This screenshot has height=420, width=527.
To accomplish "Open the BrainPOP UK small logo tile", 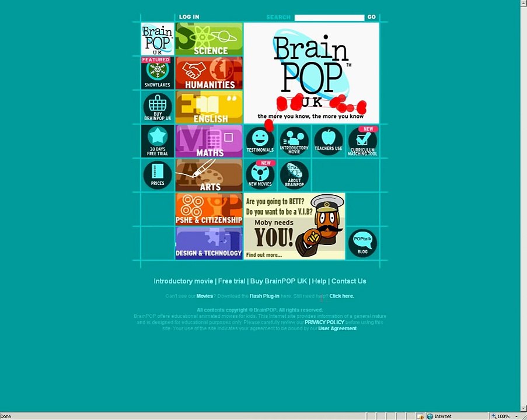I will click(158, 39).
